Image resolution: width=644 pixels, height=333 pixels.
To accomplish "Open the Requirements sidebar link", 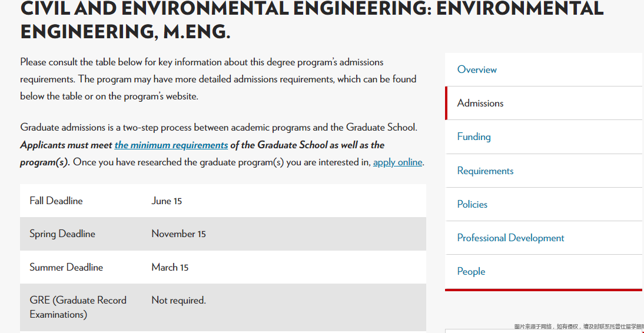I will [x=485, y=171].
